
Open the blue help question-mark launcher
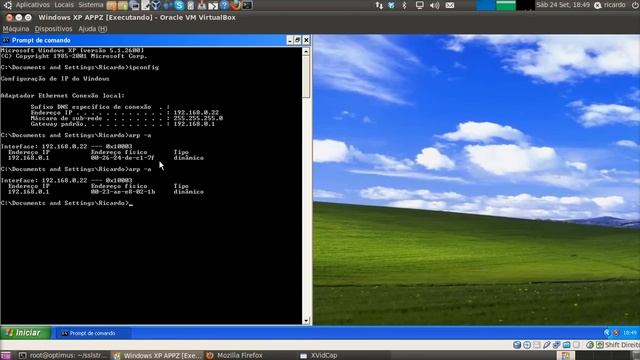pyautogui.click(x=224, y=5)
